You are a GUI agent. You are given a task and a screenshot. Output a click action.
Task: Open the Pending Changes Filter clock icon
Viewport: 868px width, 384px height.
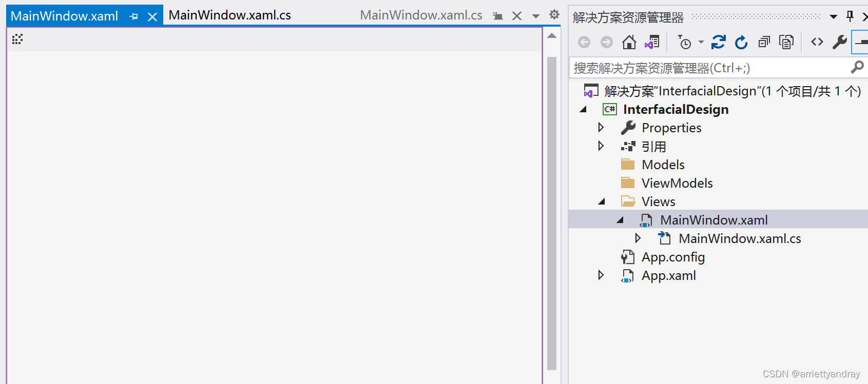point(685,42)
